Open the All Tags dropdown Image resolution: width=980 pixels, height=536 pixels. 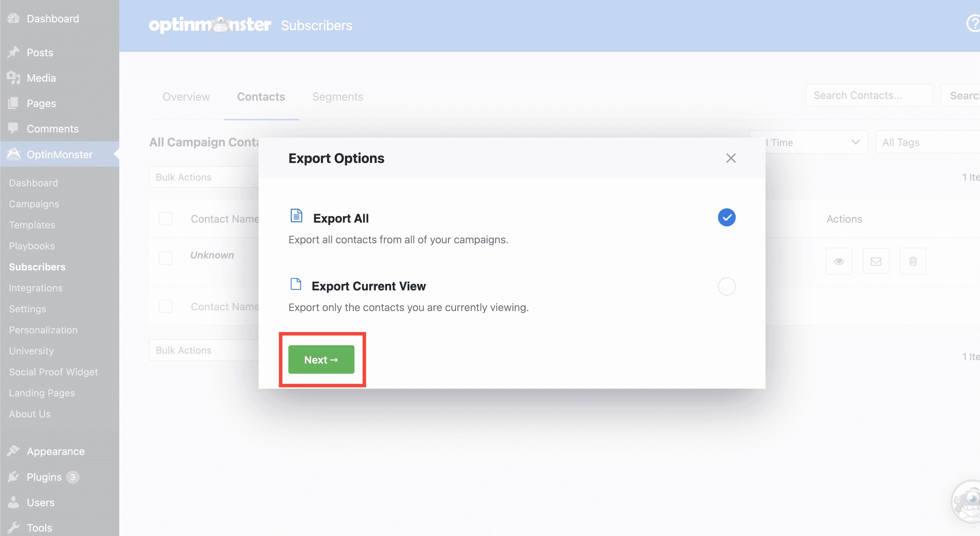(x=927, y=142)
